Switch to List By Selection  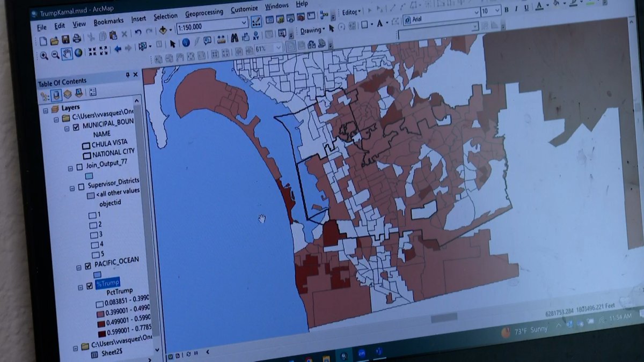[79, 93]
